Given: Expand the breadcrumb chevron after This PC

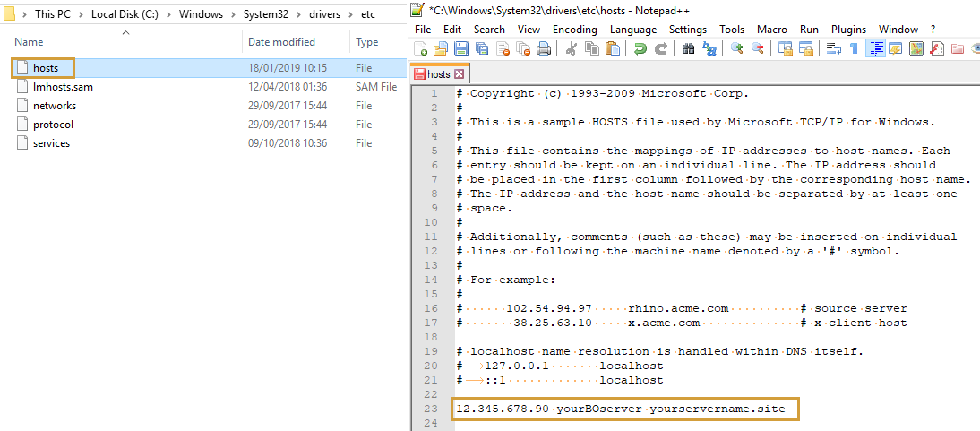Looking at the screenshot, I should pos(82,15).
